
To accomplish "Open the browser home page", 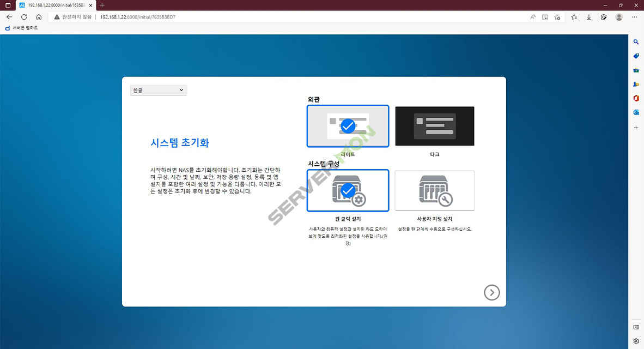I will 39,17.
